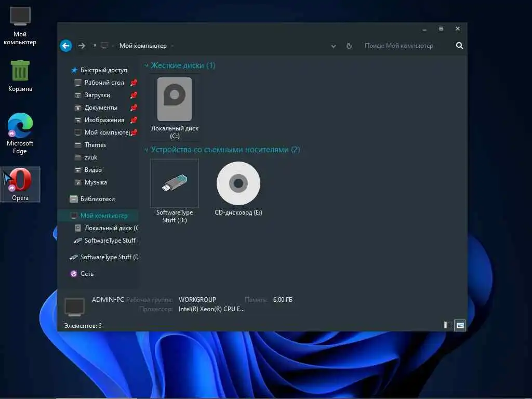532x399 pixels.
Task: Open chevron after Мой компьютер breadcrumb
Action: pos(172,46)
